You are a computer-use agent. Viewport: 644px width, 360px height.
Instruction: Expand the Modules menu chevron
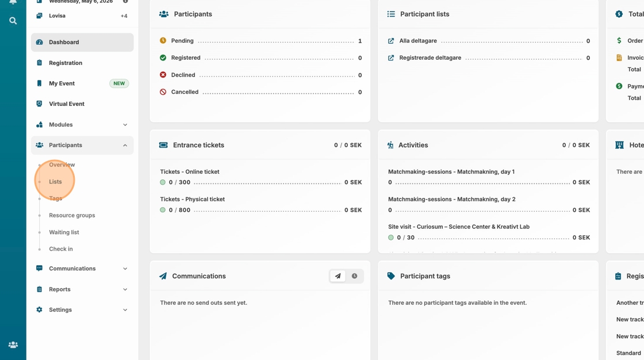(x=125, y=125)
